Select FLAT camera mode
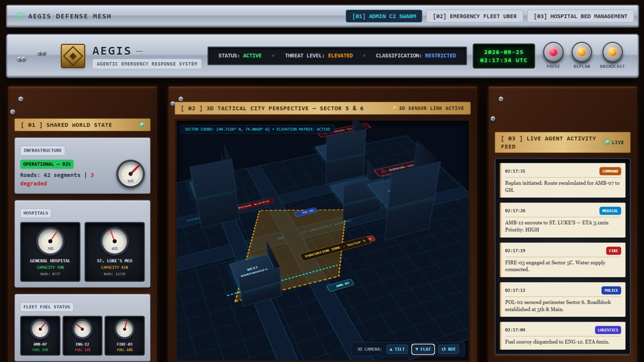 (x=423, y=349)
